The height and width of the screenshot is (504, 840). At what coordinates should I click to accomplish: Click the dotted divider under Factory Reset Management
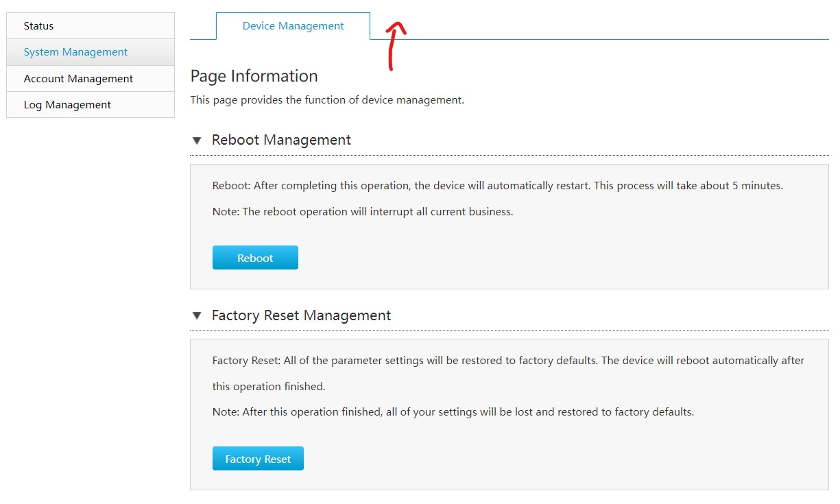[x=509, y=331]
